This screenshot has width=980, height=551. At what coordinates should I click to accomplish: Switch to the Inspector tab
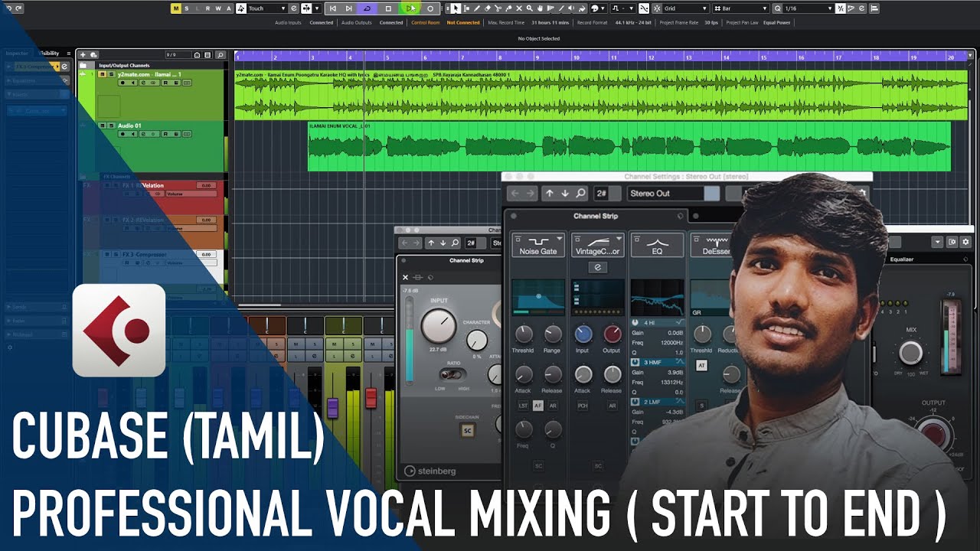pyautogui.click(x=17, y=54)
